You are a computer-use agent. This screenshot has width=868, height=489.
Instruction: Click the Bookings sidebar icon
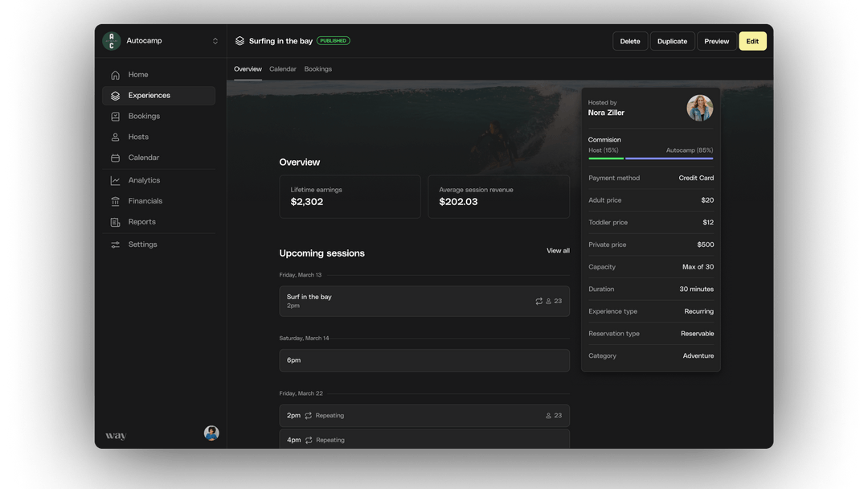coord(116,117)
